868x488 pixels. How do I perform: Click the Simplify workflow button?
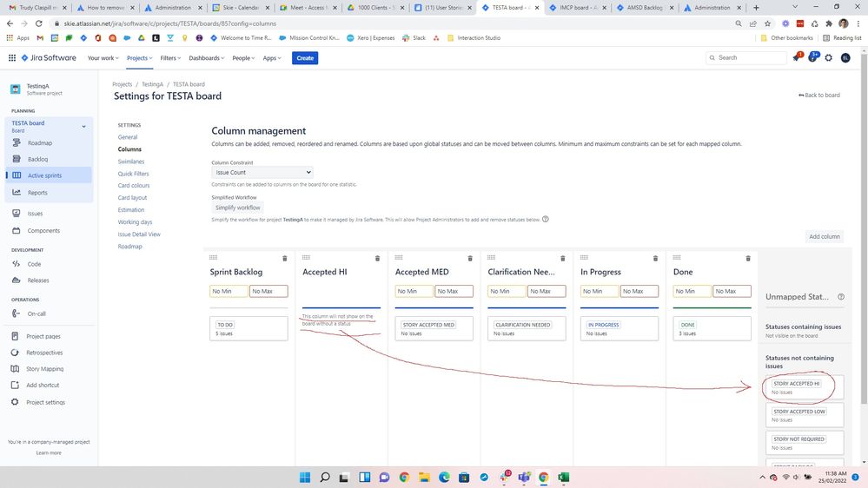tap(237, 208)
